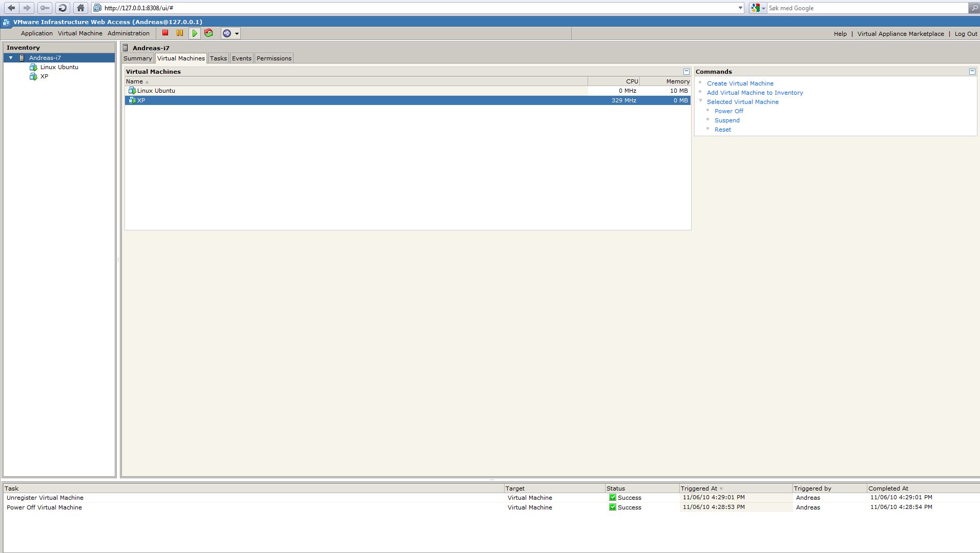
Task: Click the Andreas-i7 host icon in Inventory
Action: coord(22,58)
